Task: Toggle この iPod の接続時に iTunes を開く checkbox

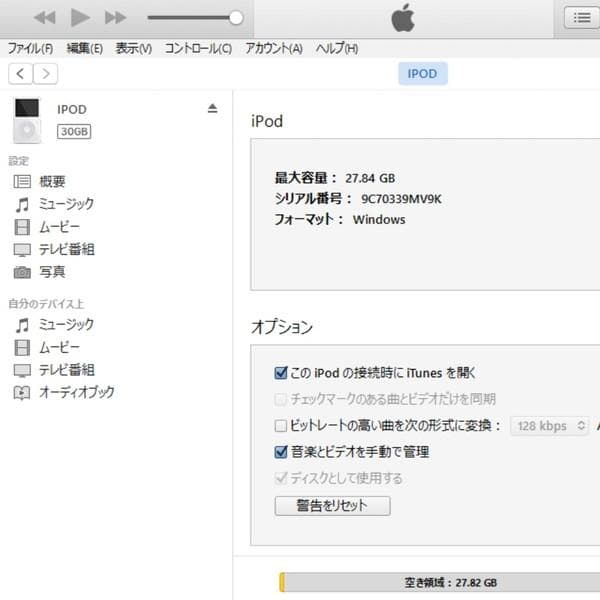Action: tap(281, 373)
